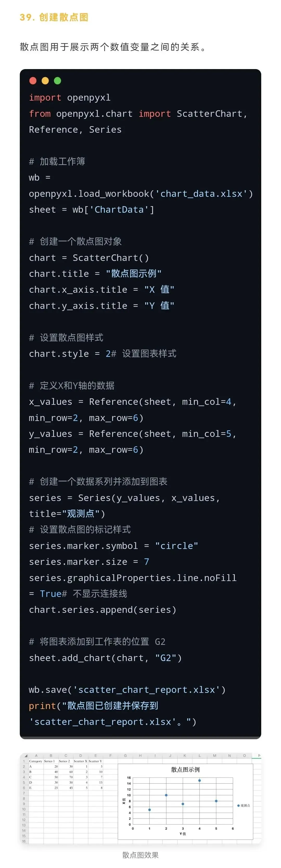Click the 观测点 legend marker in chart
This screenshot has height=868, width=281.
coord(239,805)
